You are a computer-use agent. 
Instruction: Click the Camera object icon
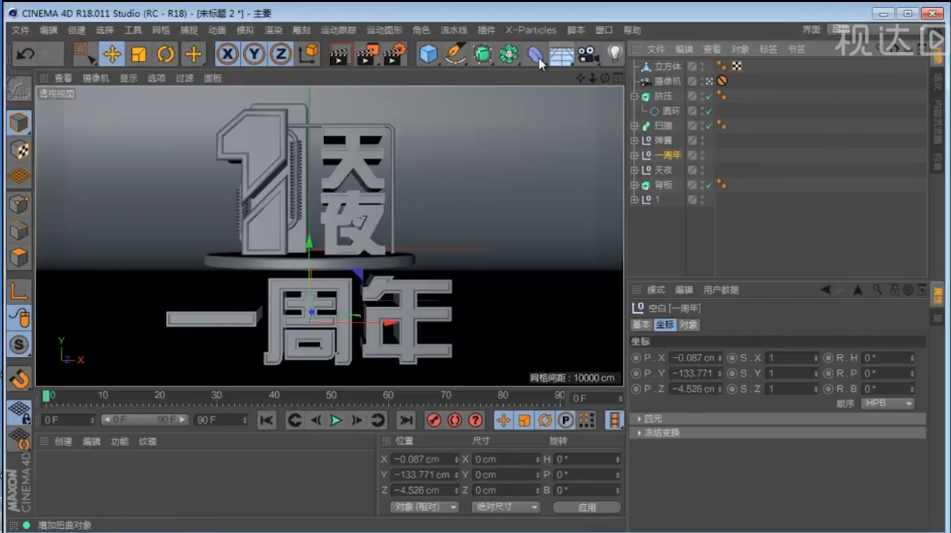588,54
